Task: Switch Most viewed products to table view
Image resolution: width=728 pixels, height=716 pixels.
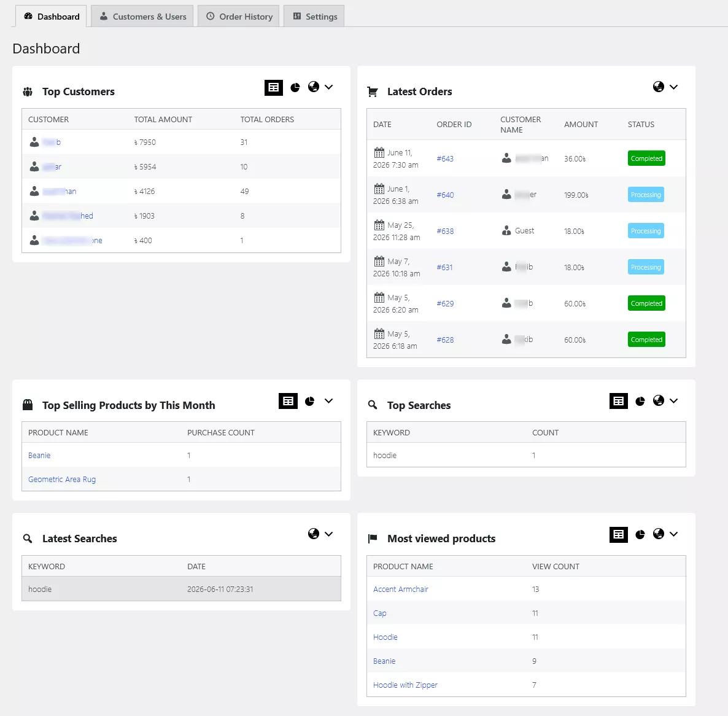Action: tap(618, 534)
